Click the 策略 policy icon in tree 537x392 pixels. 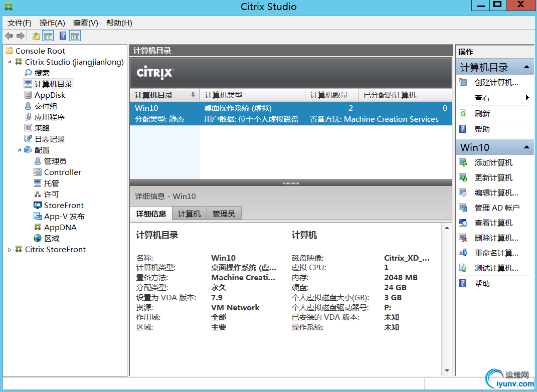tap(28, 128)
